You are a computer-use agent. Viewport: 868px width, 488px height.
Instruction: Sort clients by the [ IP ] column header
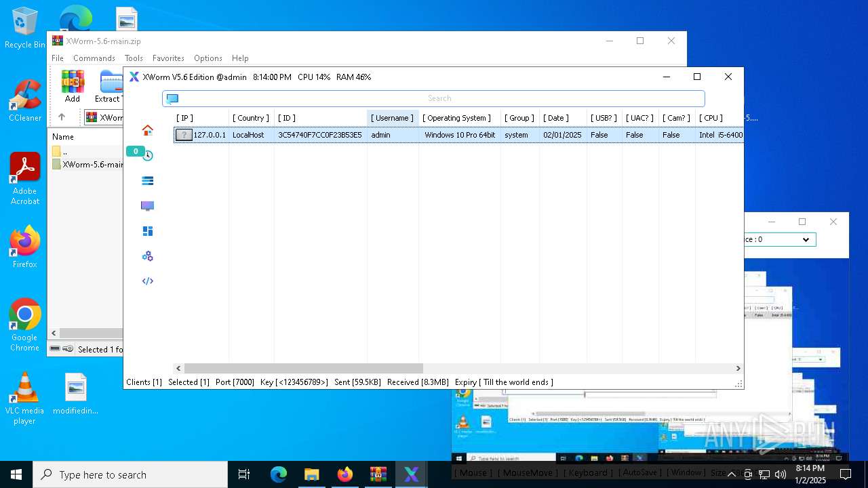tap(201, 118)
